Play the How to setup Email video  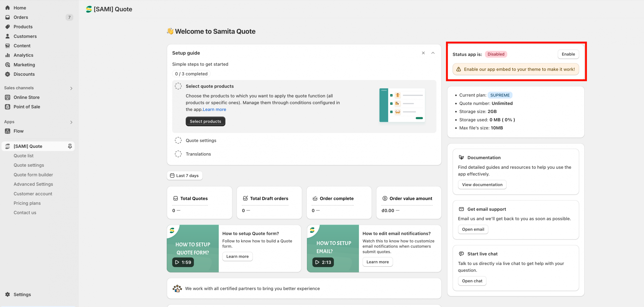(x=323, y=262)
